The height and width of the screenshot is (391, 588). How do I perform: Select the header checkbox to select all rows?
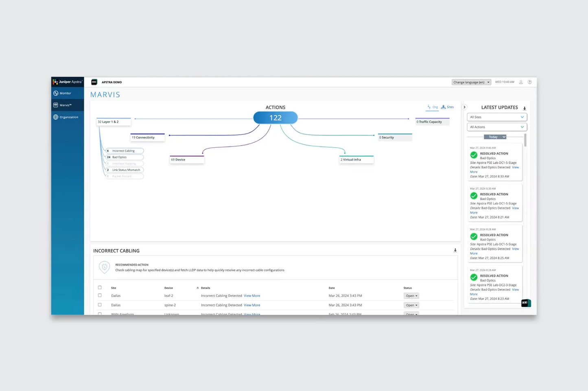[100, 287]
